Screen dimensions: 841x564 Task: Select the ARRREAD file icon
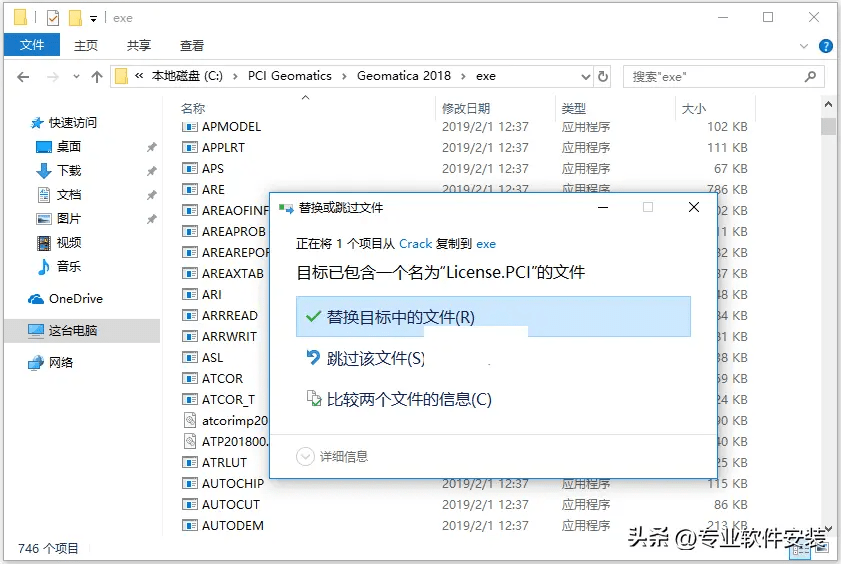tap(189, 315)
